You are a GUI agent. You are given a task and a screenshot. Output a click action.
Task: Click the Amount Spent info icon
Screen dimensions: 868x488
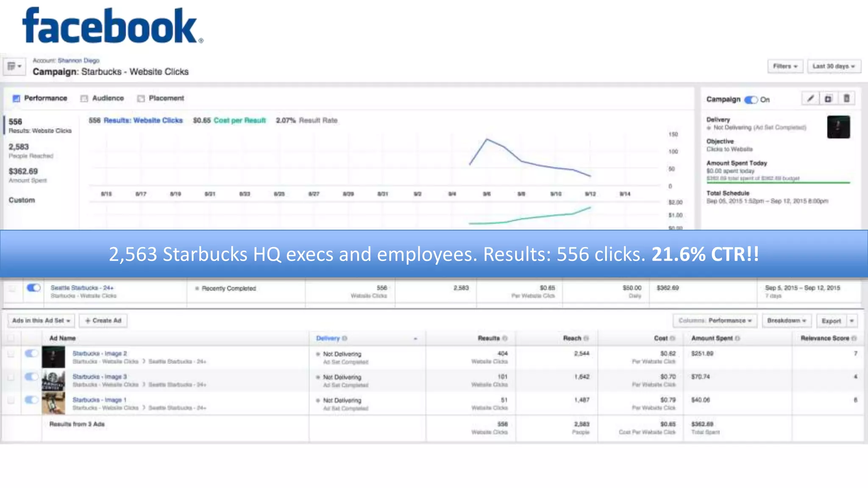coord(737,338)
